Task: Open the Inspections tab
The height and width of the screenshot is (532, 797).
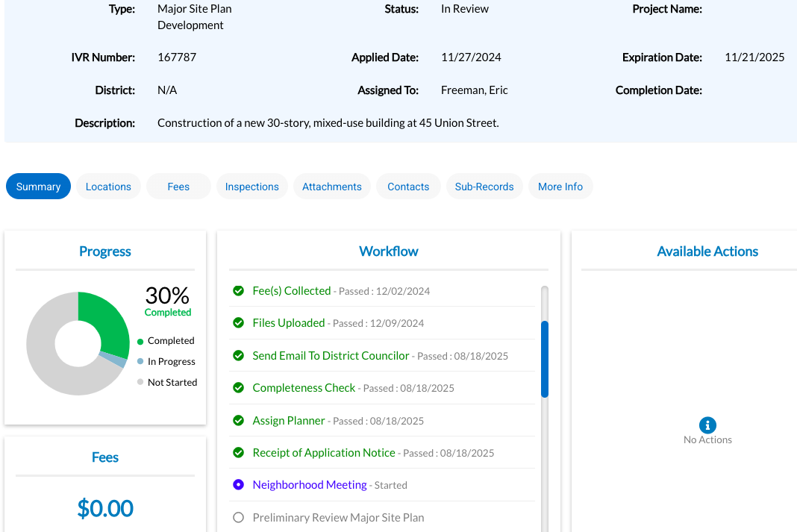Action: [252, 187]
